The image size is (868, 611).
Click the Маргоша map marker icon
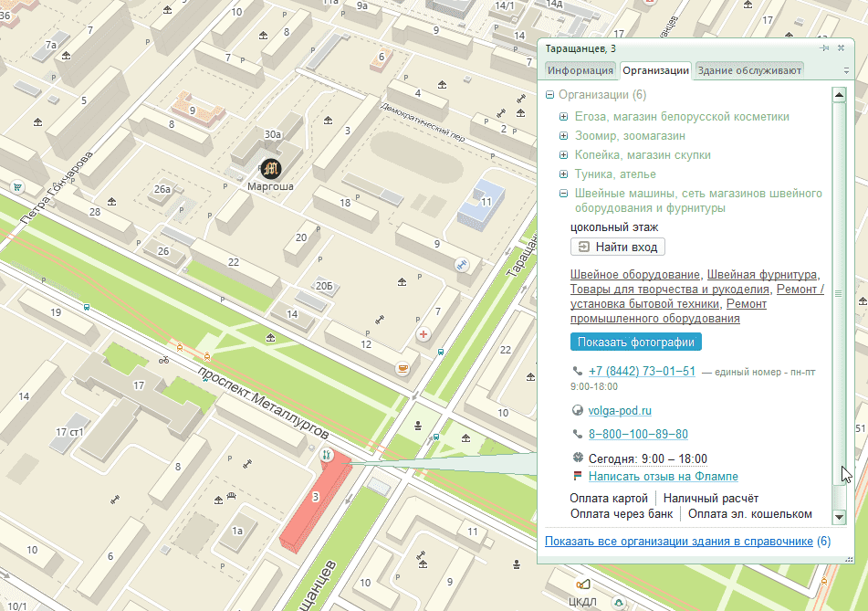pyautogui.click(x=271, y=167)
